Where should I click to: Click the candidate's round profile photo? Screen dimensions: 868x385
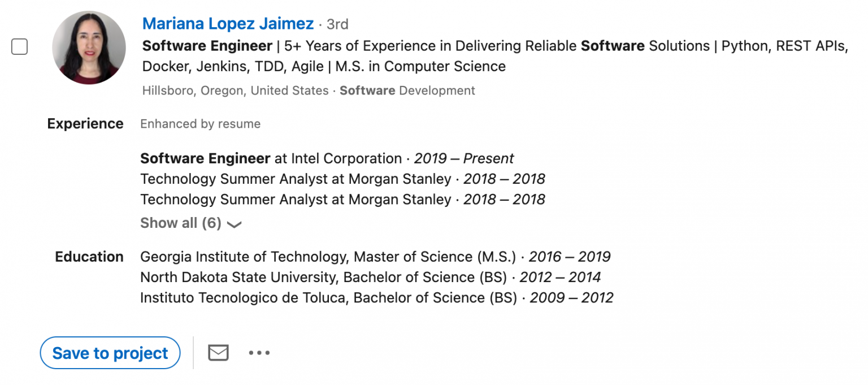[89, 47]
